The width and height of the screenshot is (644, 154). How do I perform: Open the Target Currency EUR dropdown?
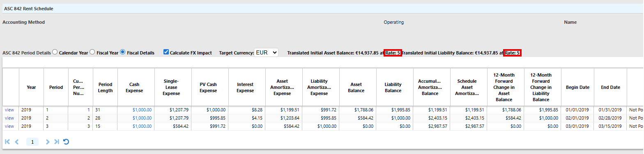click(x=266, y=52)
